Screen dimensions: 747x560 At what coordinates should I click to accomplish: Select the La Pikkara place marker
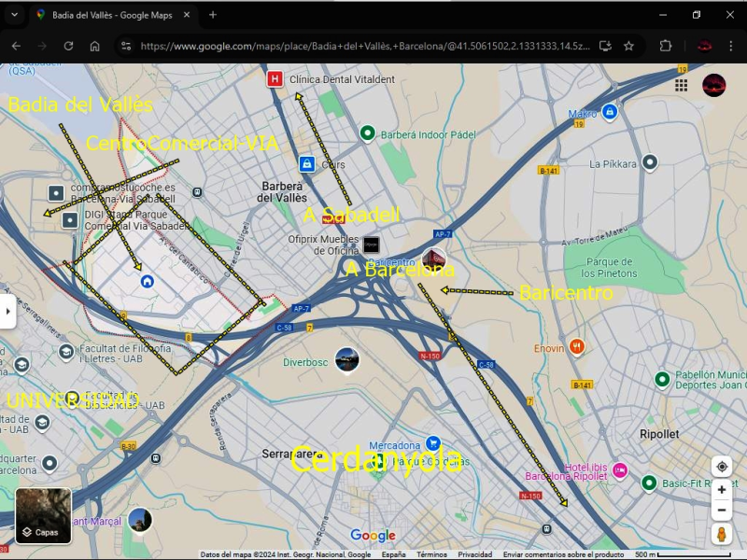pyautogui.click(x=650, y=162)
